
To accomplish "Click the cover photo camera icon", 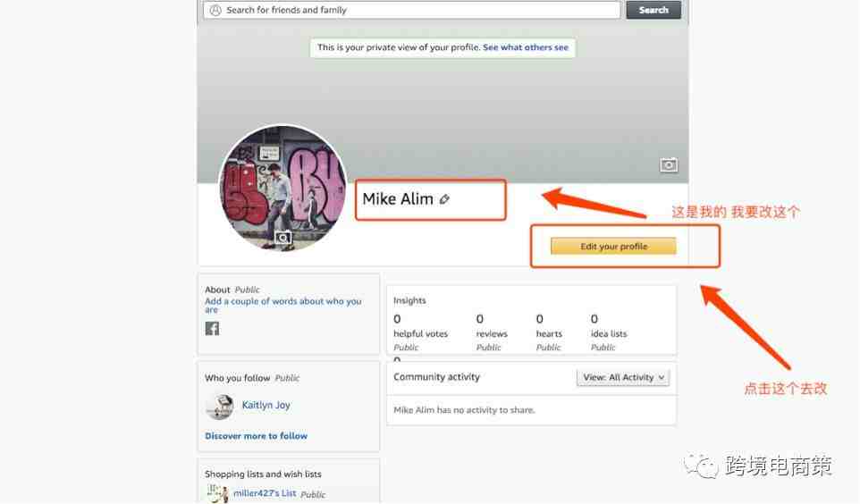I will click(668, 165).
